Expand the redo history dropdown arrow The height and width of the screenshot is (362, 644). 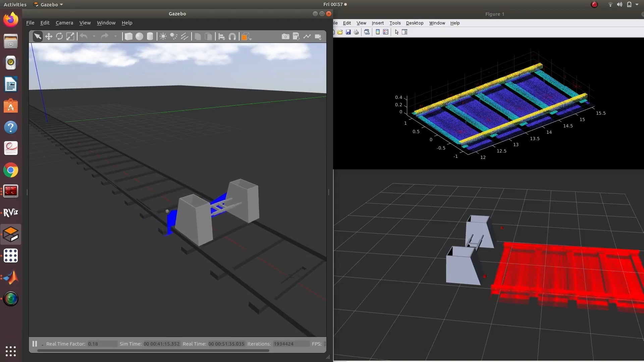click(115, 37)
